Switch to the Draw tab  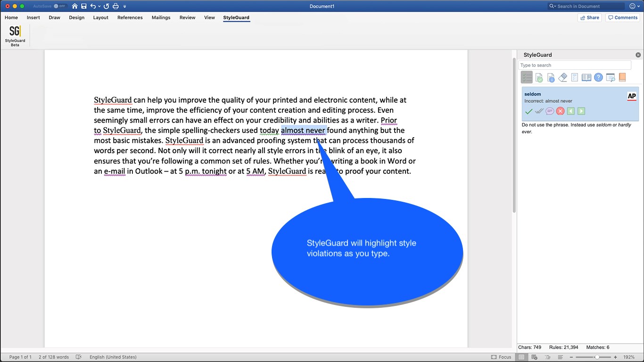[55, 17]
